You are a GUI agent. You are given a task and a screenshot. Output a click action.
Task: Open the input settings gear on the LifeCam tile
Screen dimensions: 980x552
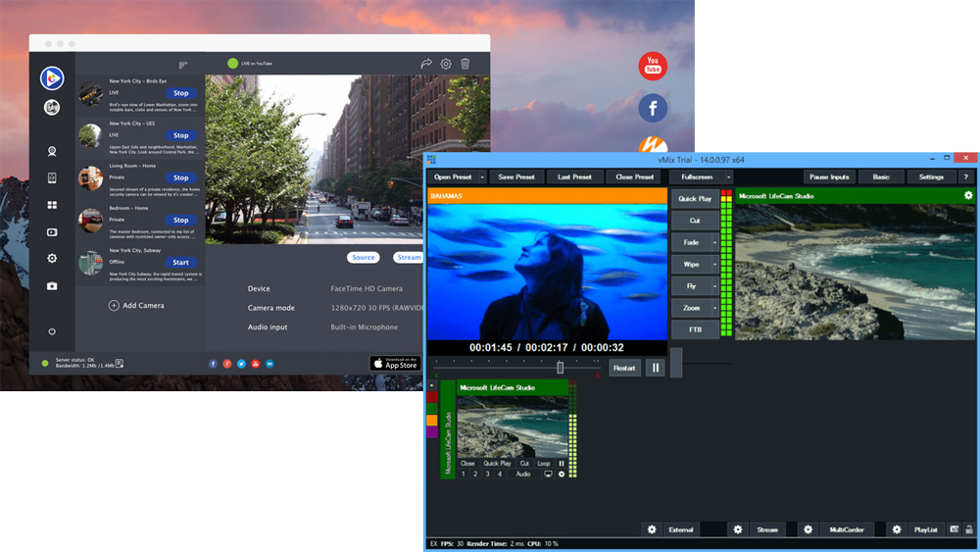pos(562,474)
